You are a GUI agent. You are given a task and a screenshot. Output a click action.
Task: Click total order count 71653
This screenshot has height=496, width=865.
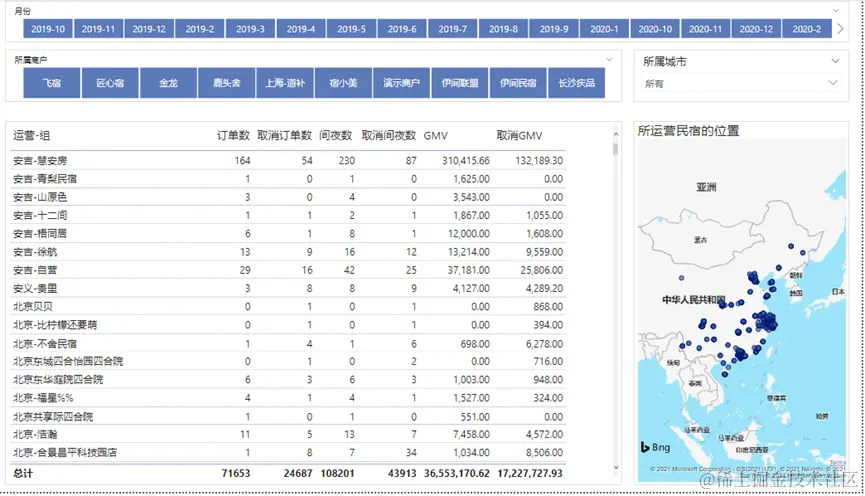[236, 473]
